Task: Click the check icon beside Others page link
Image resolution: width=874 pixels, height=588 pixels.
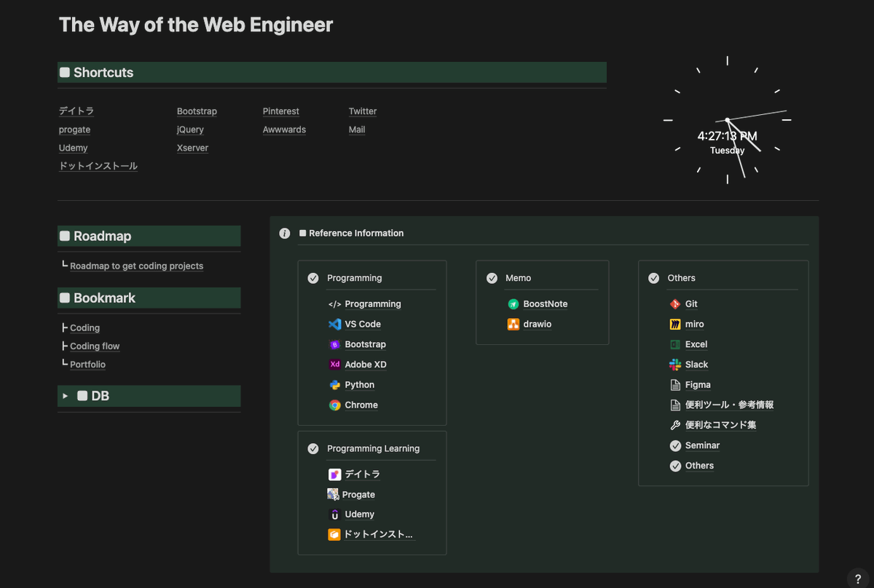Action: (x=675, y=466)
